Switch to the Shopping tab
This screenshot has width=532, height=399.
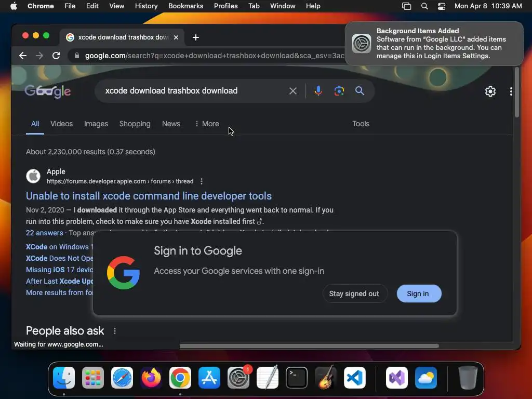(x=135, y=124)
